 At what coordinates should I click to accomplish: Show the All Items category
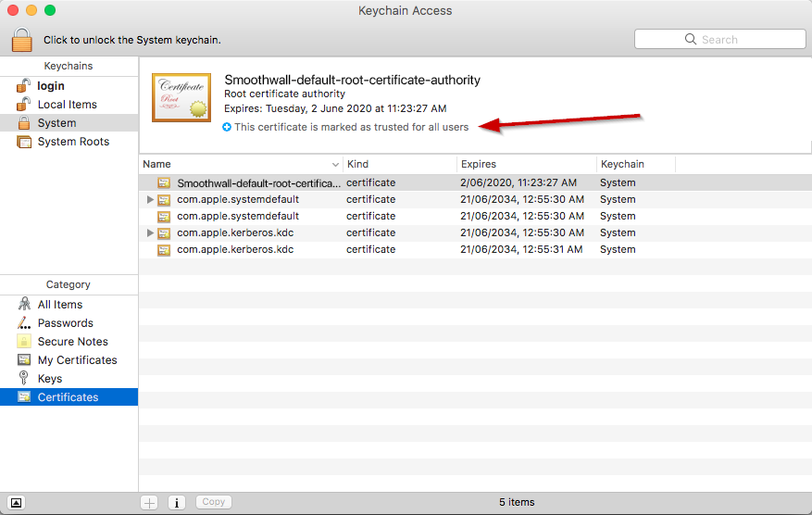pyautogui.click(x=59, y=305)
